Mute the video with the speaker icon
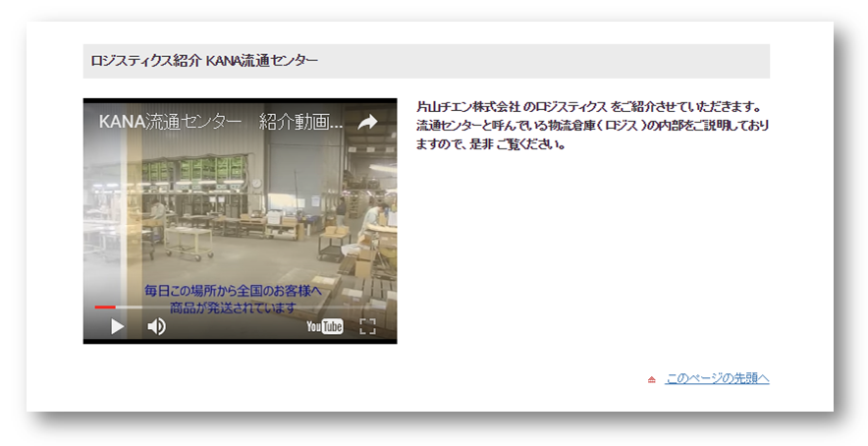 point(156,326)
